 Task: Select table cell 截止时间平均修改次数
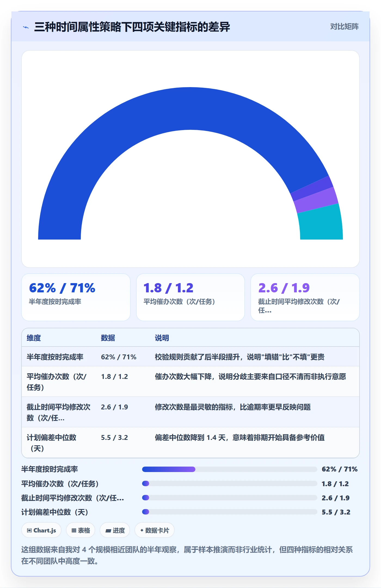59,412
